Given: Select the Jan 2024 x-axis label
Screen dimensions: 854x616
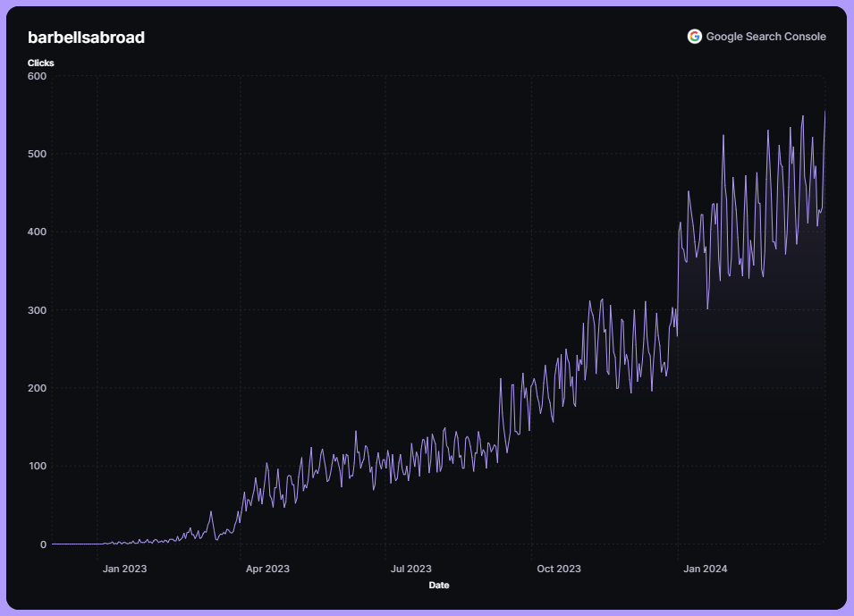Looking at the screenshot, I should (x=705, y=569).
